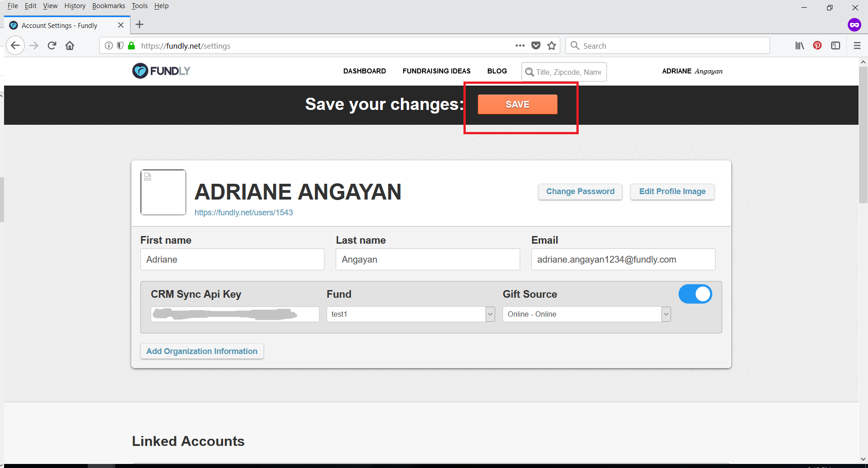868x468 pixels.
Task: Click the magnifier in Fundly search box
Action: pos(530,72)
